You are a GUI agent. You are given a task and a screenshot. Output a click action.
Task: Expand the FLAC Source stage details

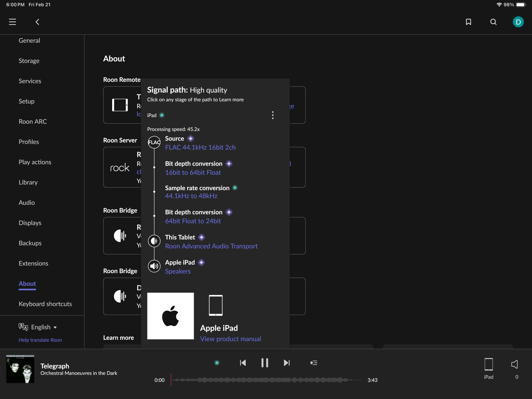[x=200, y=147]
